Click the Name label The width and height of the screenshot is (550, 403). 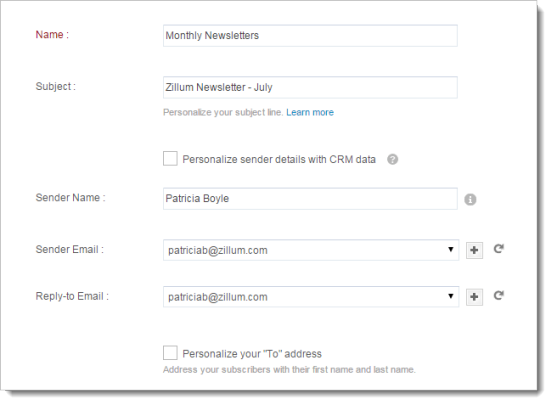[x=52, y=35]
